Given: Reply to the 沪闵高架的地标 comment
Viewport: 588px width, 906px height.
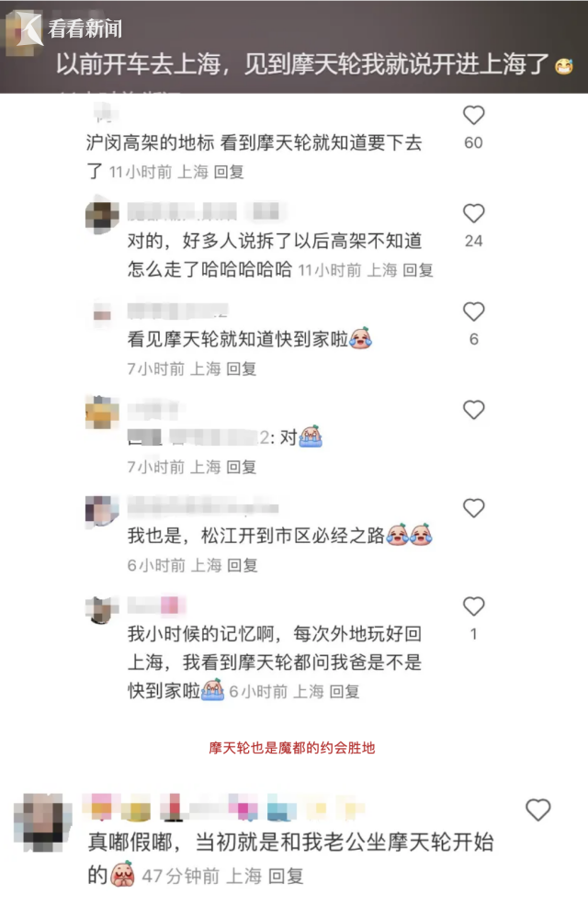Looking at the screenshot, I should 229,172.
